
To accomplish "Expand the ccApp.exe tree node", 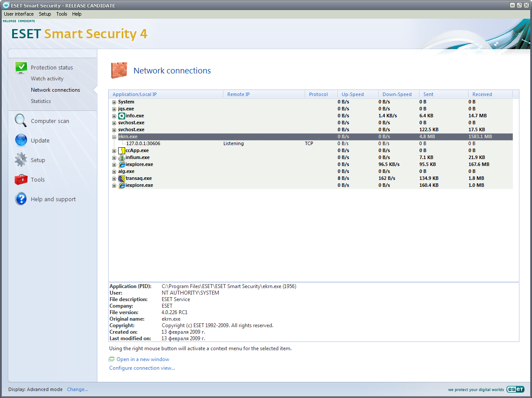I will click(x=114, y=151).
